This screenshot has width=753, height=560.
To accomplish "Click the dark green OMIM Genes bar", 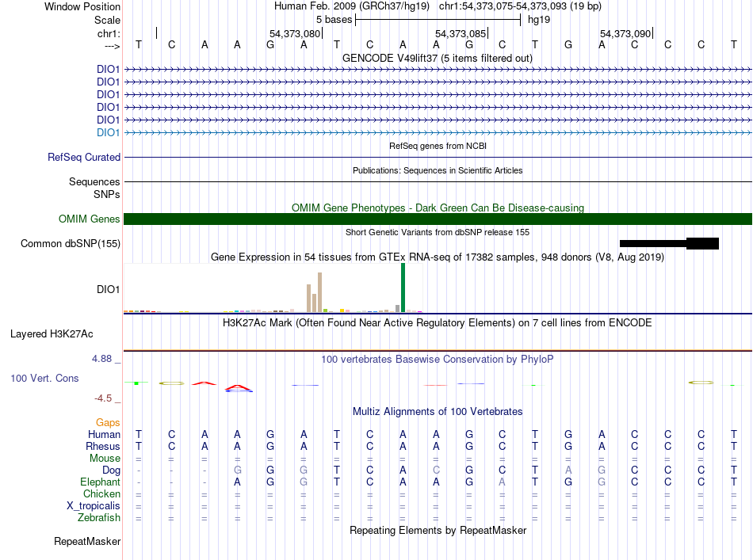I will click(x=438, y=219).
